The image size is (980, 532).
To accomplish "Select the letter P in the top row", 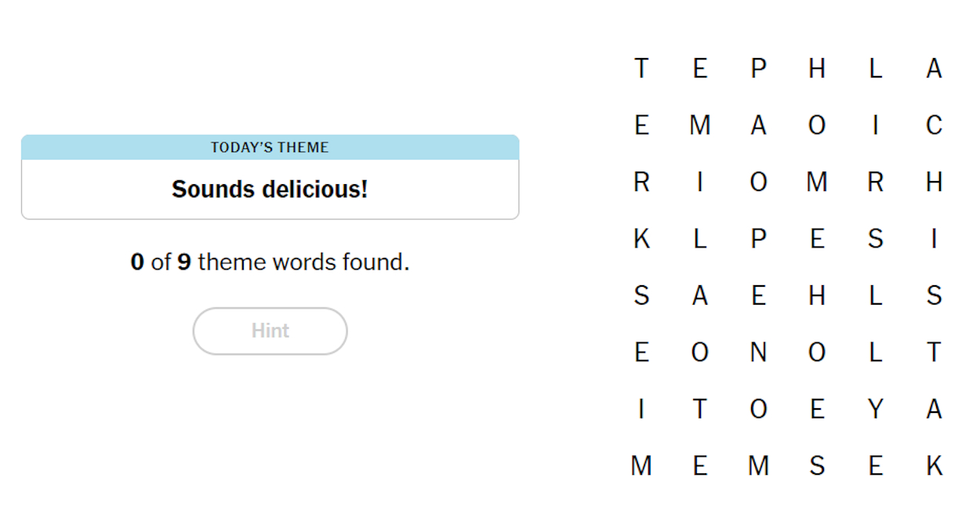I will [759, 68].
